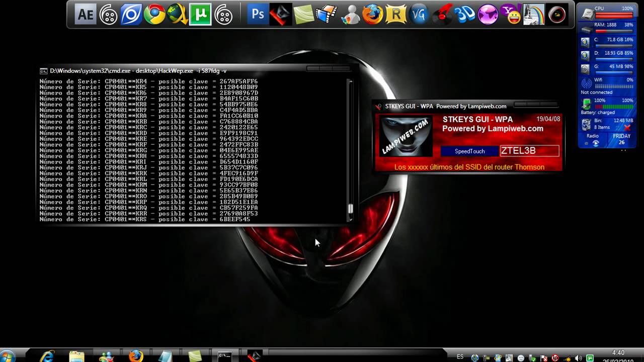Viewport: 644px width, 362px height.
Task: Open Firefox from the taskbar
Action: click(x=136, y=356)
